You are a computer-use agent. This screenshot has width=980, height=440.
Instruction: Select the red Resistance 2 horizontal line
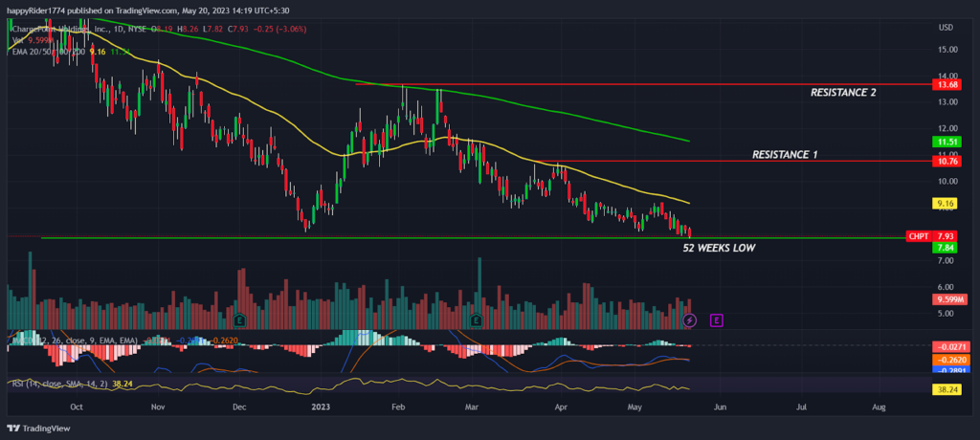[642, 84]
